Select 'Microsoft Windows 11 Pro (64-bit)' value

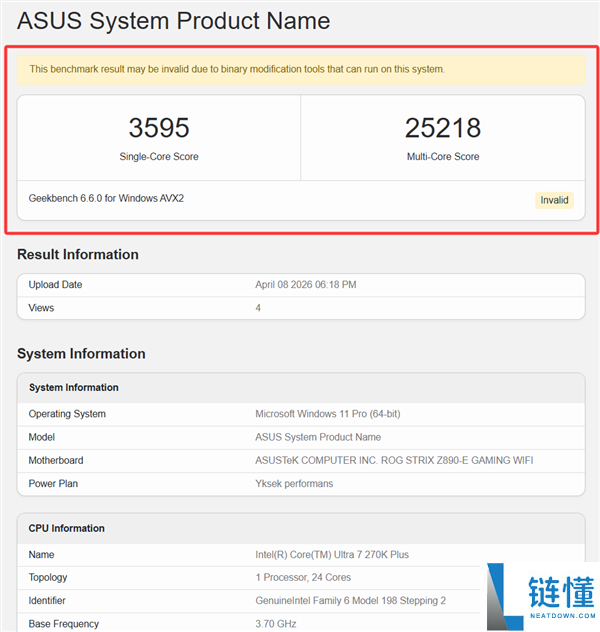click(x=328, y=414)
